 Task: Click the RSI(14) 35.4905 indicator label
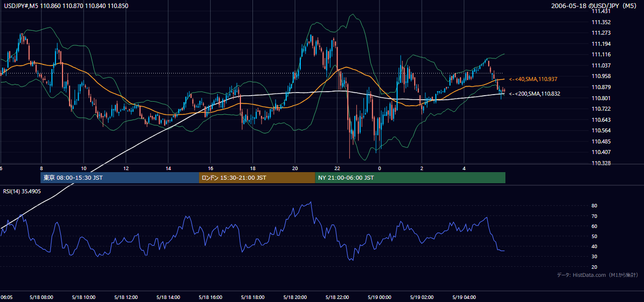[22, 191]
